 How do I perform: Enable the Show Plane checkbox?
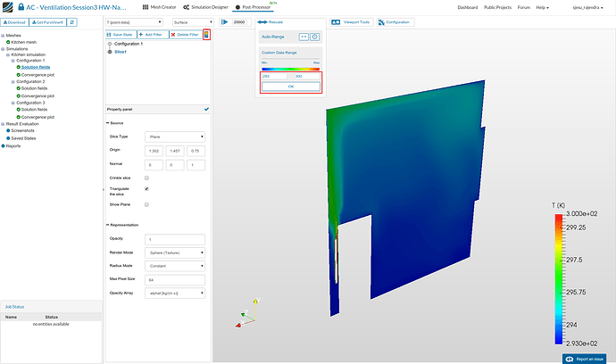pos(146,204)
